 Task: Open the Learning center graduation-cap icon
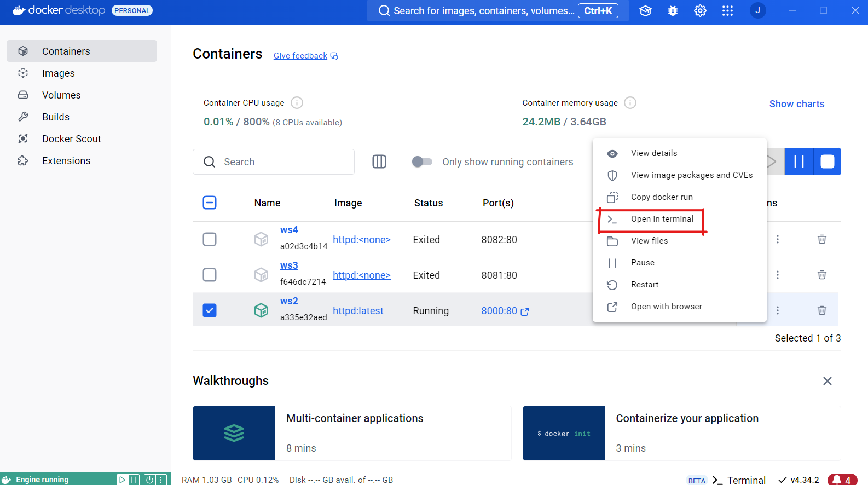click(645, 11)
